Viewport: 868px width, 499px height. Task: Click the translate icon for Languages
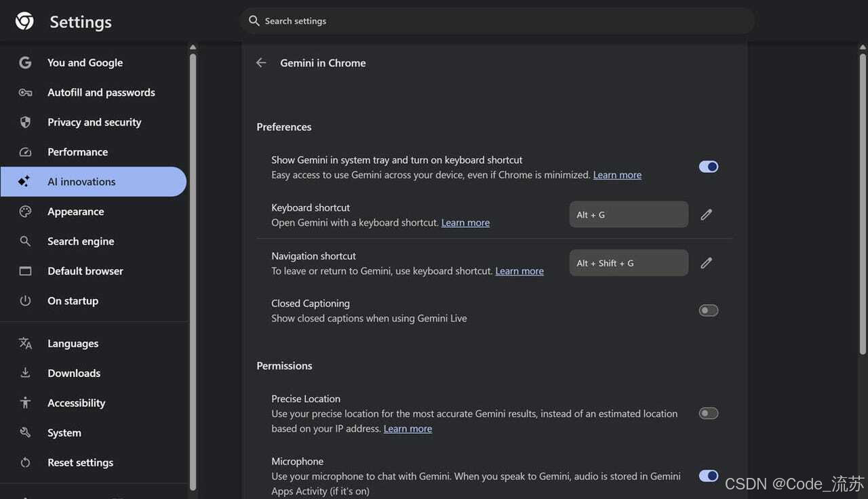click(25, 343)
